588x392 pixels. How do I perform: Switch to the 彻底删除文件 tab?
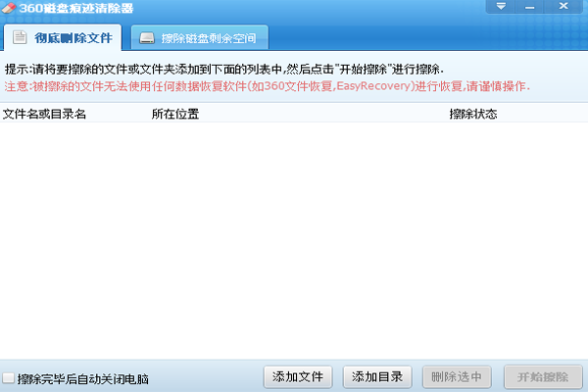pos(73,40)
